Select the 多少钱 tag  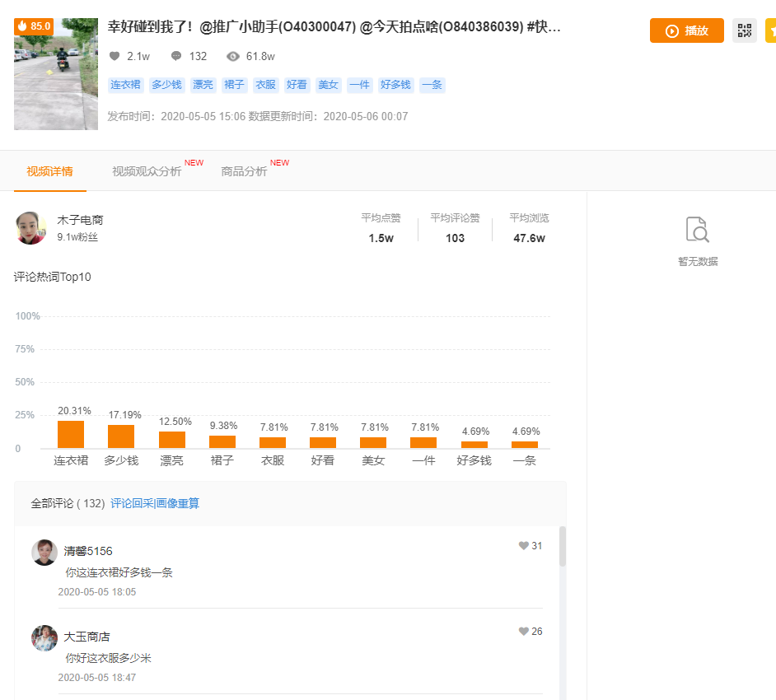click(166, 85)
